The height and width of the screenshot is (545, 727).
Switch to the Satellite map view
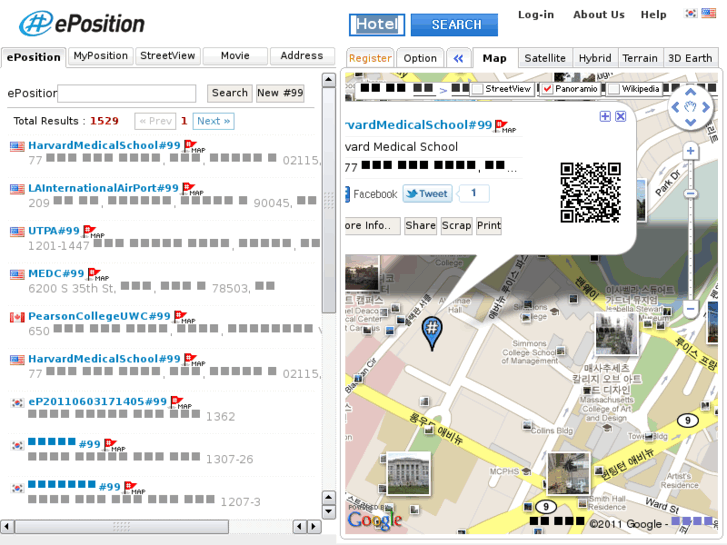click(x=545, y=58)
